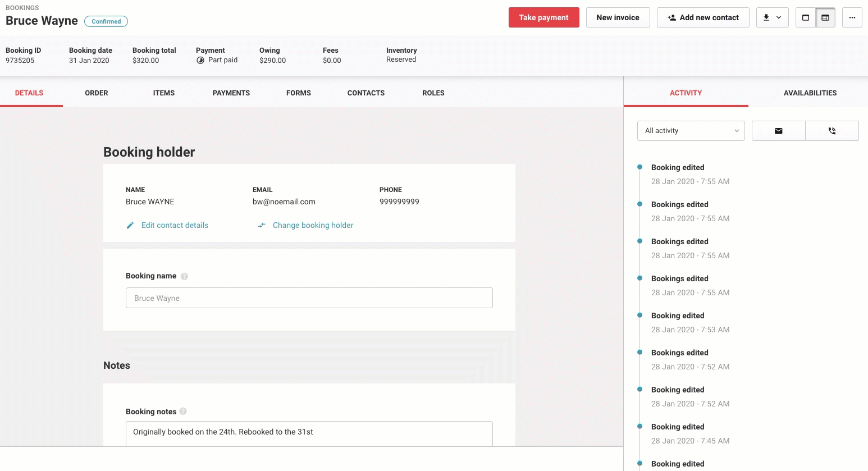This screenshot has height=471, width=868.
Task: Switch to the ORDER tab
Action: 97,93
